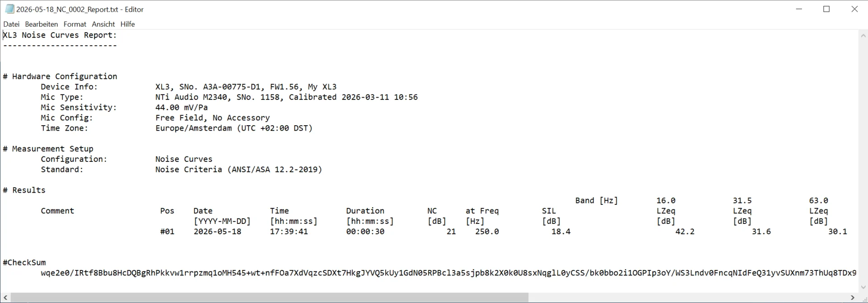Open the Hilfe menu
Viewport: 868px width, 303px height.
[127, 24]
